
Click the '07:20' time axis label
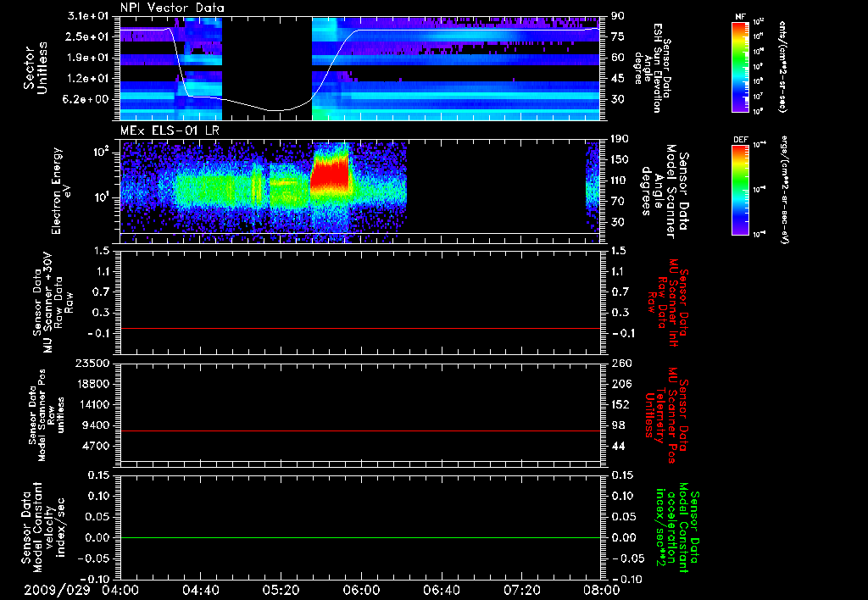point(521,590)
